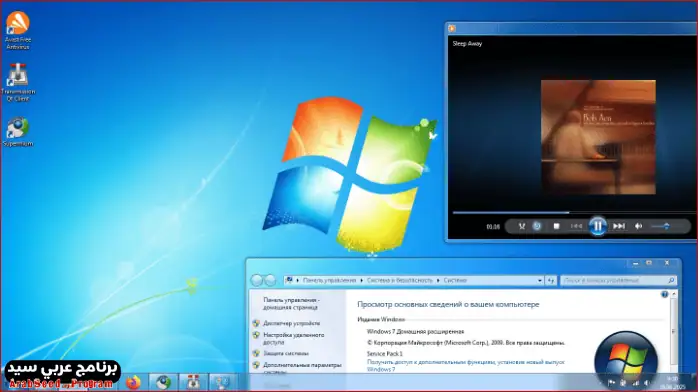This screenshot has height=392, width=698.
Task: Toggle repeat in the media player
Action: tap(537, 226)
